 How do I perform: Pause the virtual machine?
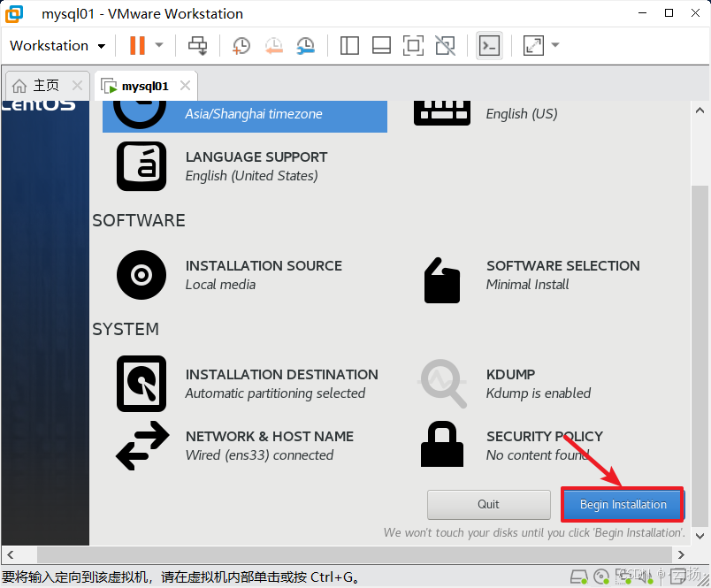137,45
